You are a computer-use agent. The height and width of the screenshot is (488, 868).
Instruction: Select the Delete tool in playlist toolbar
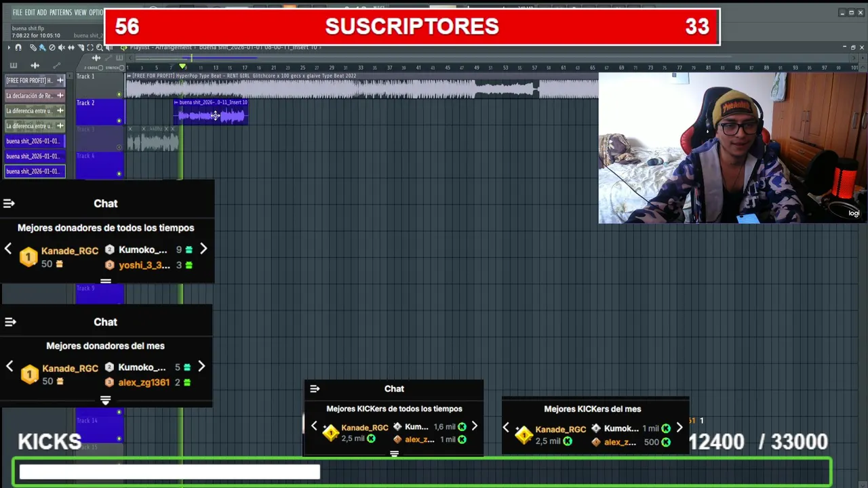click(52, 47)
